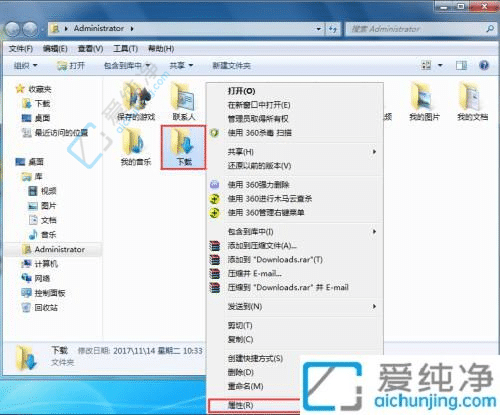The image size is (500, 415).
Task: Select the 保存的游戏 folder icon
Action: 136,101
